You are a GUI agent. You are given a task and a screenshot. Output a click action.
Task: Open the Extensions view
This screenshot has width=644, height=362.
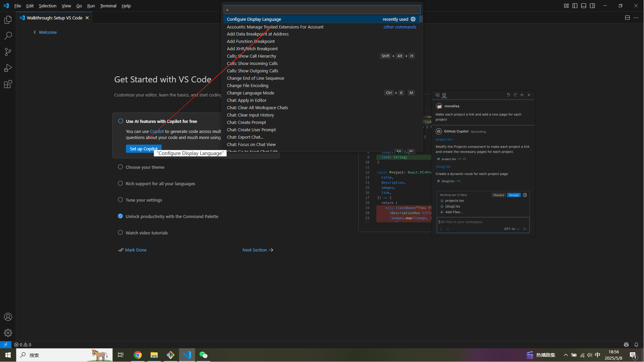8,84
